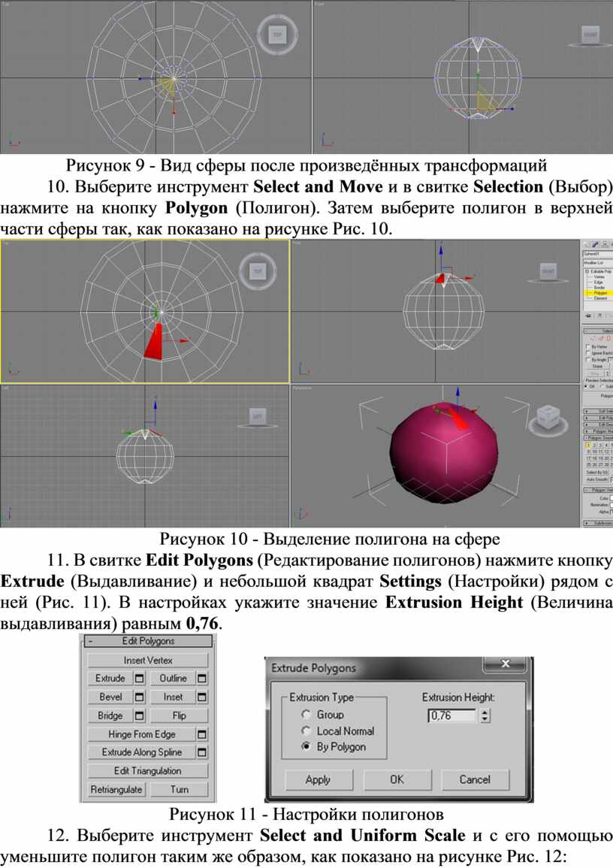Open the Create command panel tab

(587, 244)
